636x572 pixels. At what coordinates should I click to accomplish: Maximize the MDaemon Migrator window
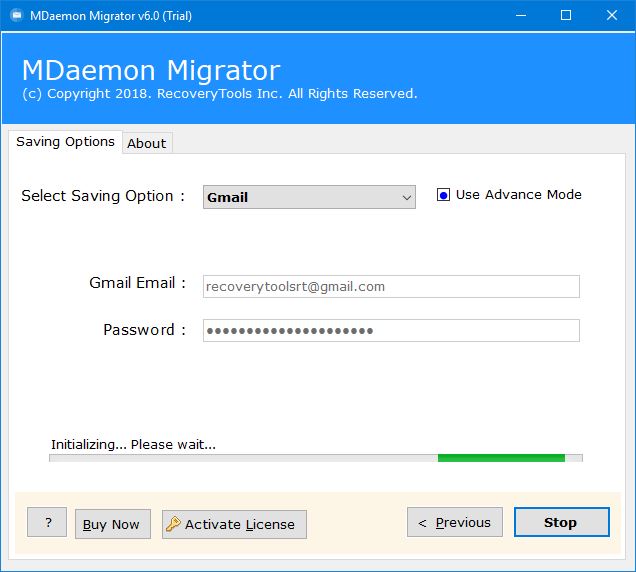tap(566, 15)
